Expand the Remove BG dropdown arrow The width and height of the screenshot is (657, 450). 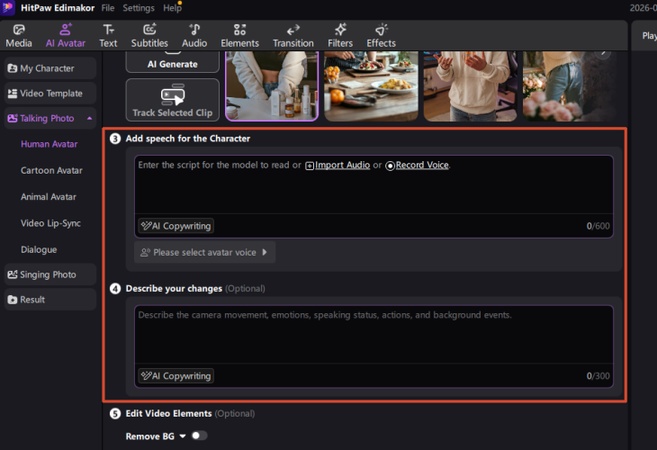click(x=183, y=436)
